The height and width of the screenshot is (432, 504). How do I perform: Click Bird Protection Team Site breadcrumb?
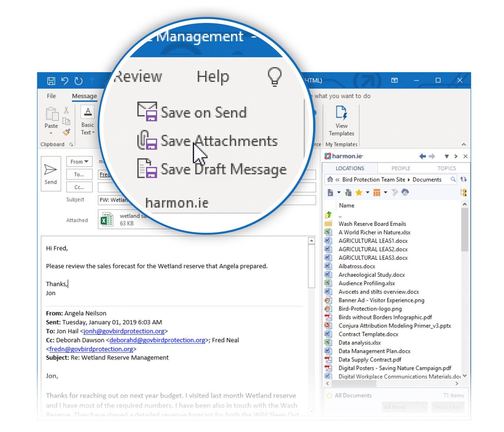tap(374, 180)
